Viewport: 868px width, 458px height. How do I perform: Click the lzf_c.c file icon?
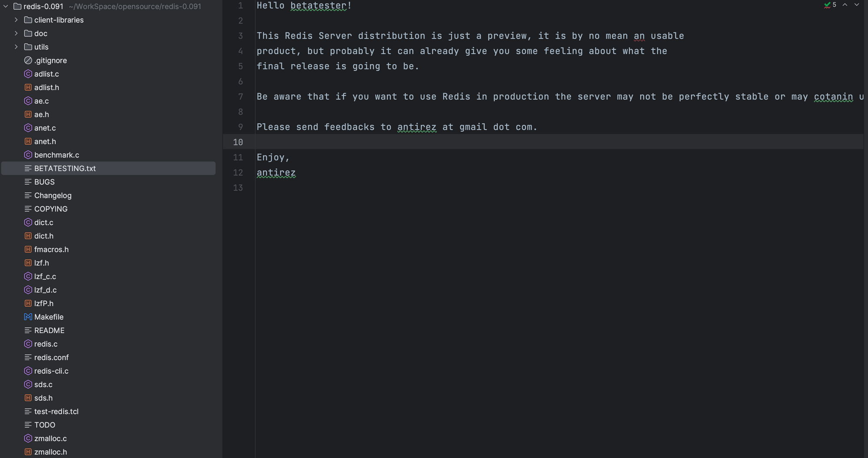[28, 276]
